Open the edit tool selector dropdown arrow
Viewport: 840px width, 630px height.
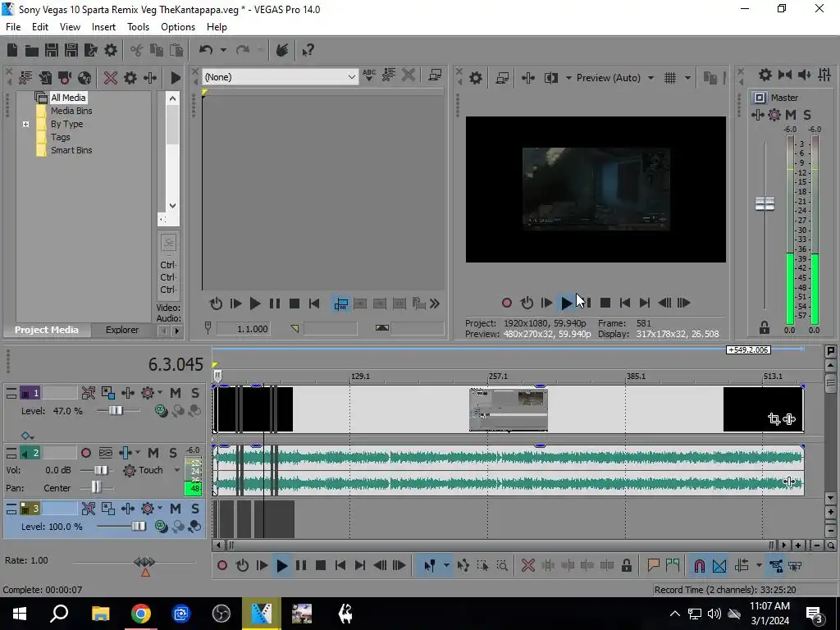pyautogui.click(x=445, y=565)
